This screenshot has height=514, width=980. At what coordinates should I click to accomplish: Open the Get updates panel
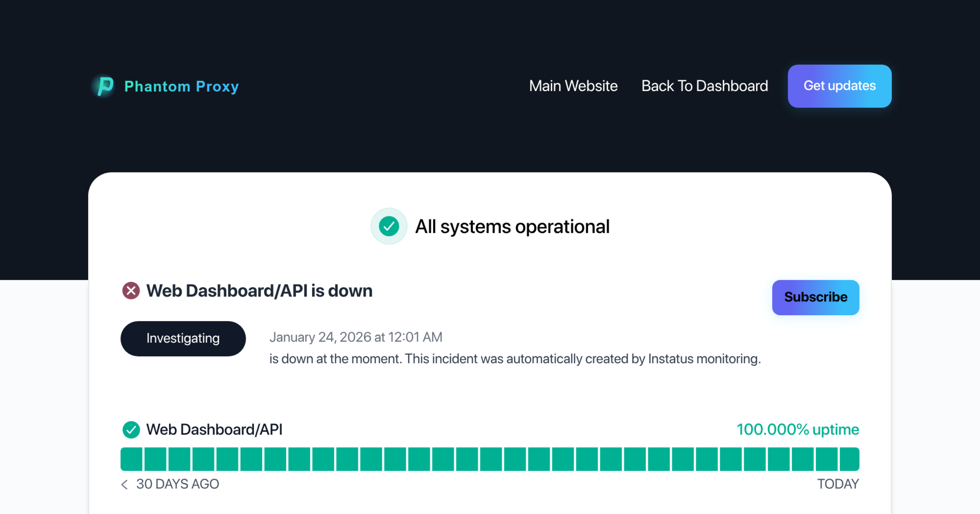tap(840, 86)
